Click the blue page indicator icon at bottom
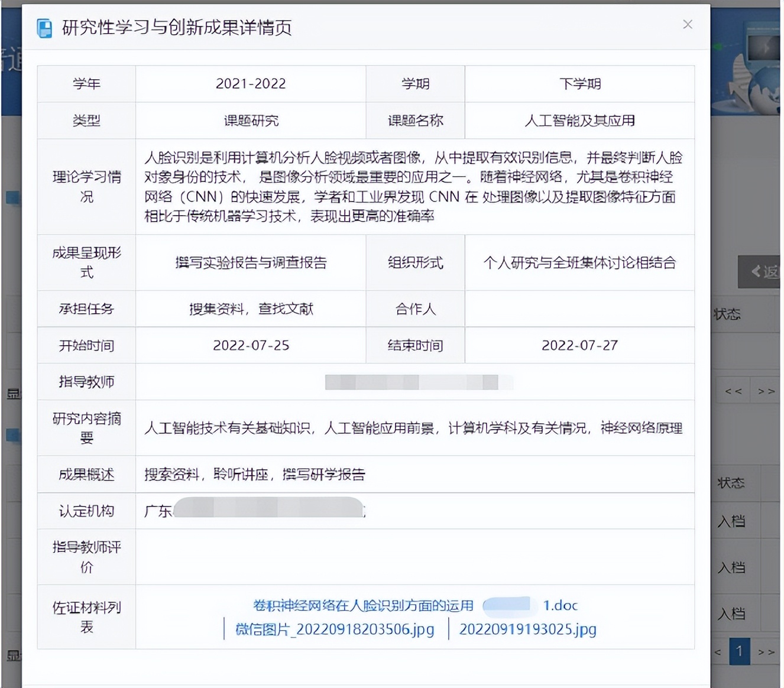The image size is (784, 688). tap(740, 650)
